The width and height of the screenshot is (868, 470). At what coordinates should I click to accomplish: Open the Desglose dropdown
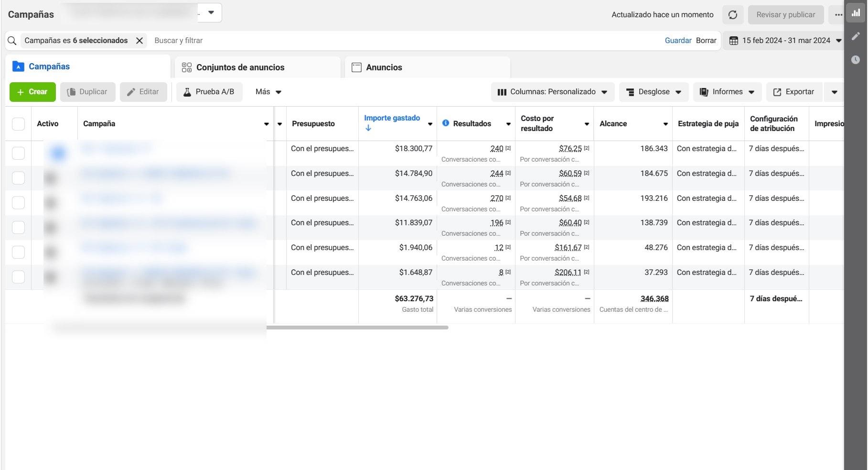coord(654,92)
